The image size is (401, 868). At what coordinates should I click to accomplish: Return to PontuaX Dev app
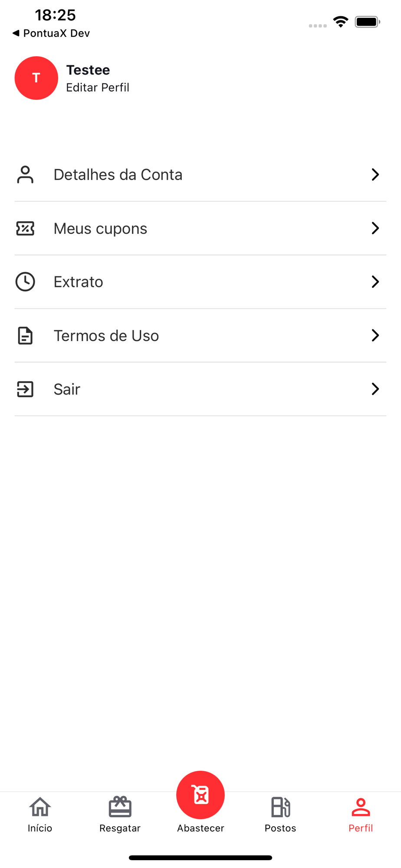[51, 33]
